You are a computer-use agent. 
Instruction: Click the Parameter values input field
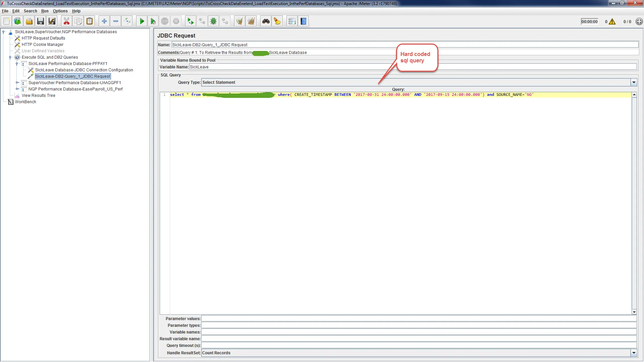419,319
